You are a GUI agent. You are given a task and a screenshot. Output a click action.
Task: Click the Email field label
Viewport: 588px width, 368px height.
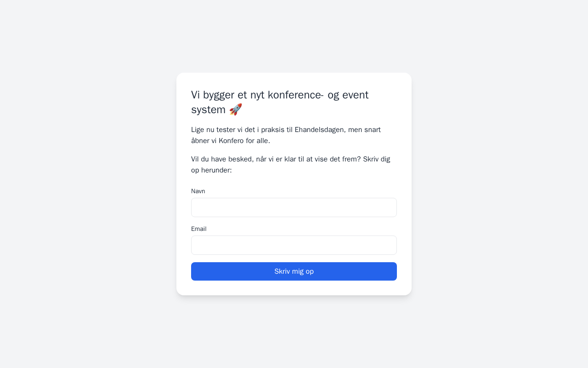[199, 229]
